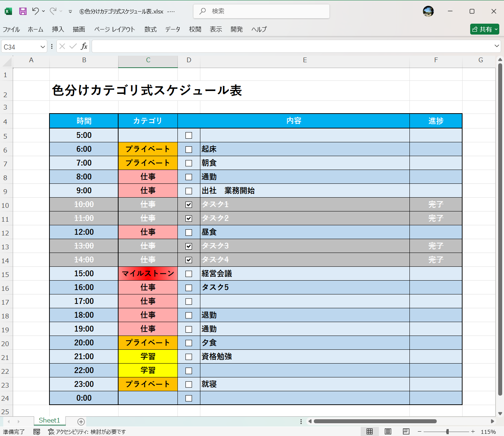Redo the last undone action
Screen dimensions: 504x436
coord(53,11)
